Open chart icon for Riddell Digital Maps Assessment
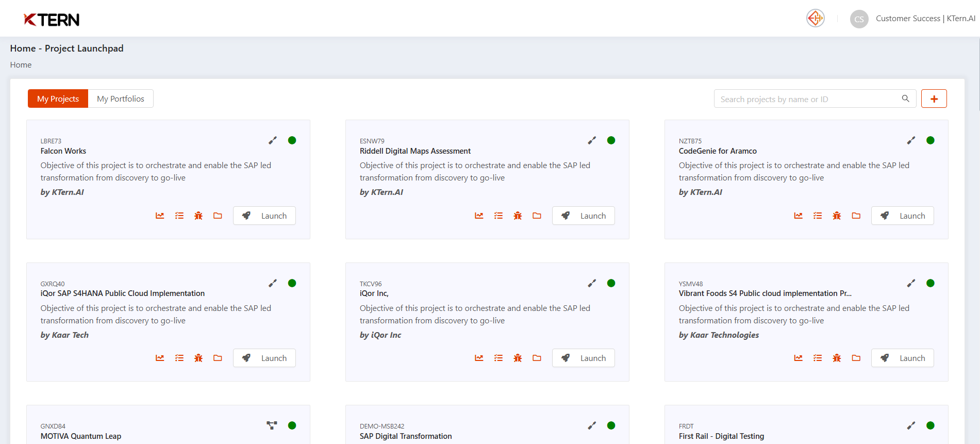The height and width of the screenshot is (444, 980). [479, 216]
